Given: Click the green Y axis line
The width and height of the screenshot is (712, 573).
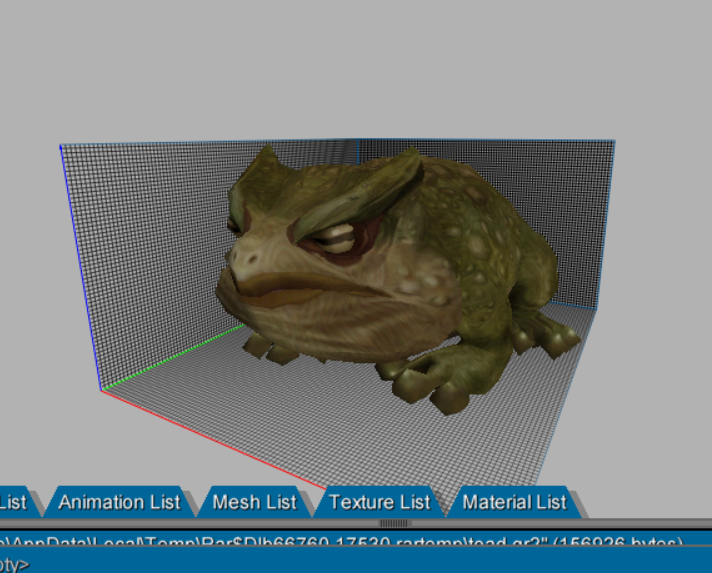Looking at the screenshot, I should coord(170,357).
